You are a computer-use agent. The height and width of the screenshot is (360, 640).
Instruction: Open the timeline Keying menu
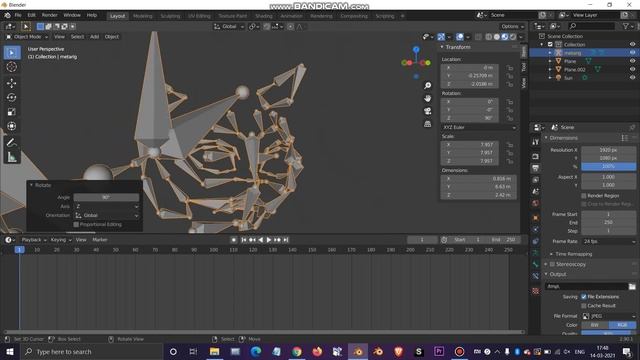(x=61, y=240)
